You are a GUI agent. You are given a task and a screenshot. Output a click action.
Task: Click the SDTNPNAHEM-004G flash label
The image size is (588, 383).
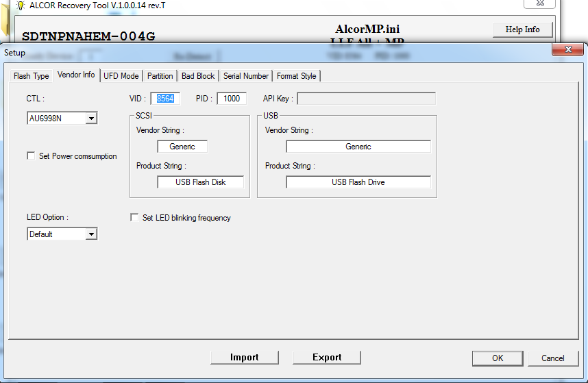point(88,36)
